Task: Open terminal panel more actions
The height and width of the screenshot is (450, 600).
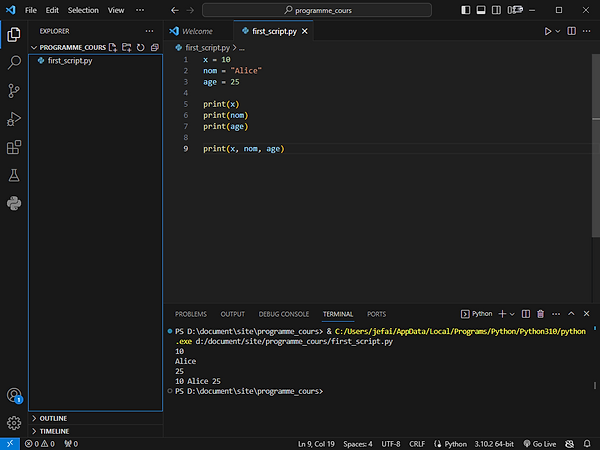Action: [556, 314]
